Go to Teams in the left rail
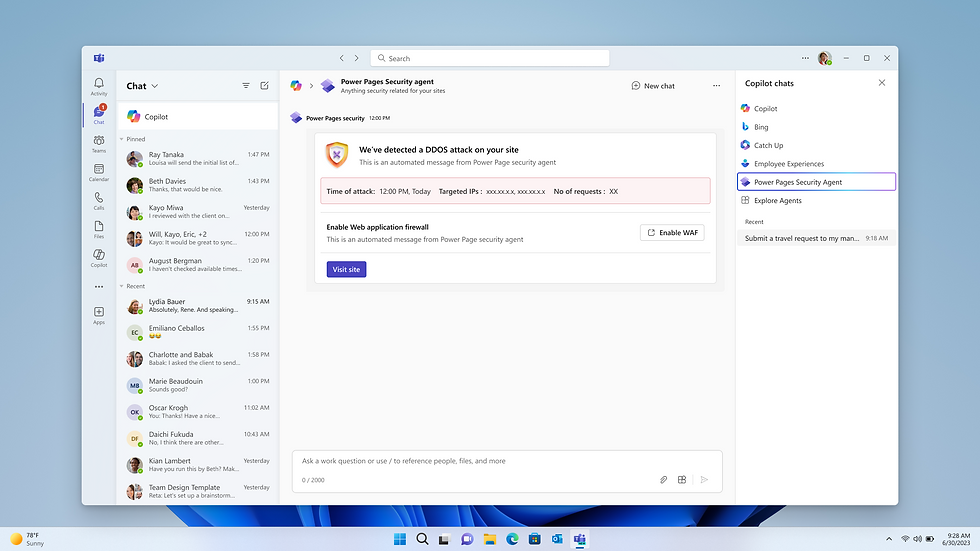Viewport: 980px width, 551px height. tap(99, 144)
